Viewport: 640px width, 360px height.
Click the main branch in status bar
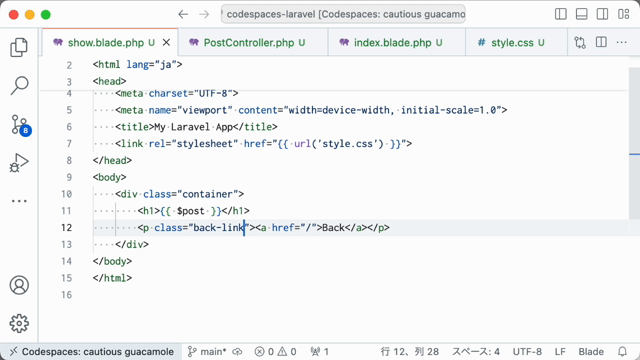[x=207, y=351]
